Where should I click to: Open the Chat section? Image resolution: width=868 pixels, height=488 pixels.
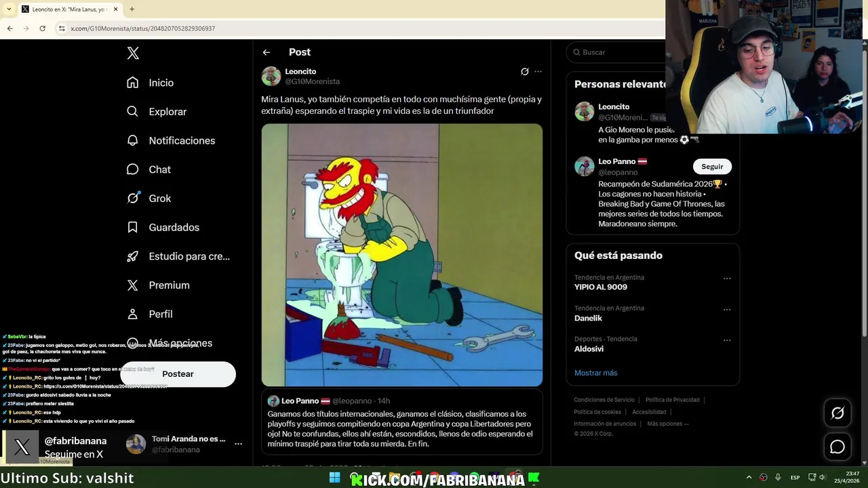click(149, 169)
